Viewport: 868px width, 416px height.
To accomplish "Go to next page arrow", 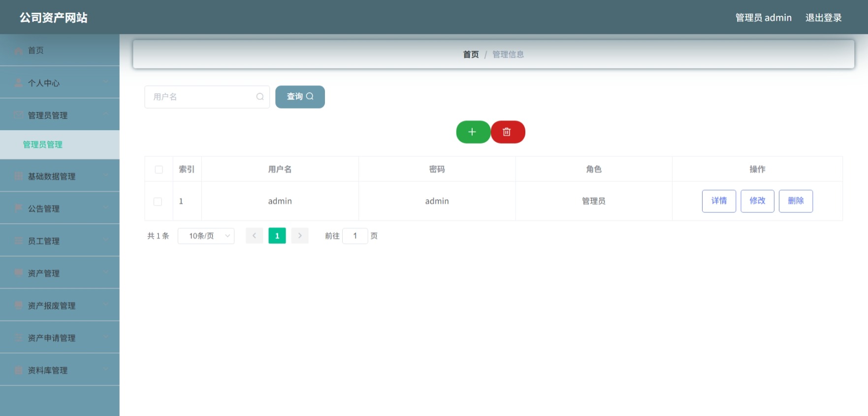I will pos(300,236).
